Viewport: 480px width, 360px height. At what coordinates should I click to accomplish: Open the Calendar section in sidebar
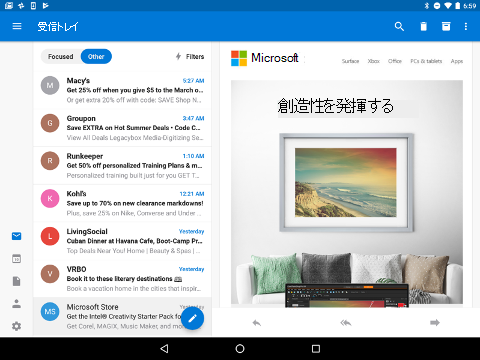coord(17,259)
